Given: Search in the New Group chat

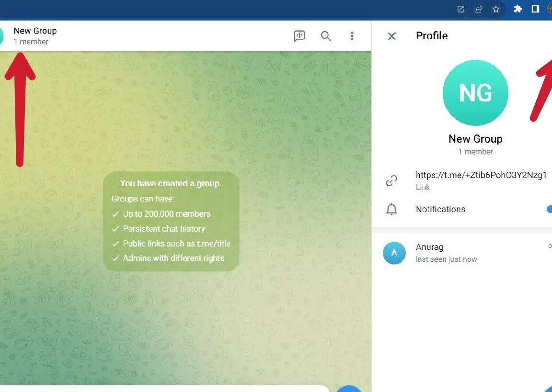Looking at the screenshot, I should tap(326, 36).
